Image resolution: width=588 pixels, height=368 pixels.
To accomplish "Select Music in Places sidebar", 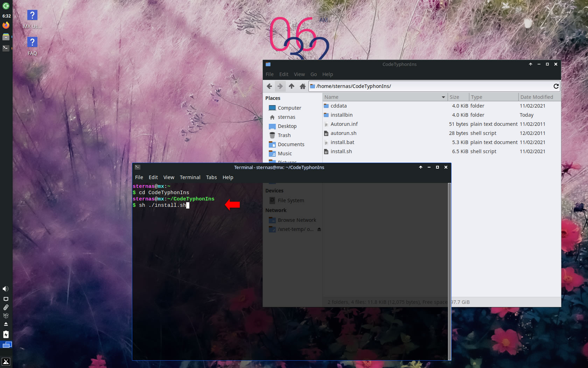I will pyautogui.click(x=292, y=154).
